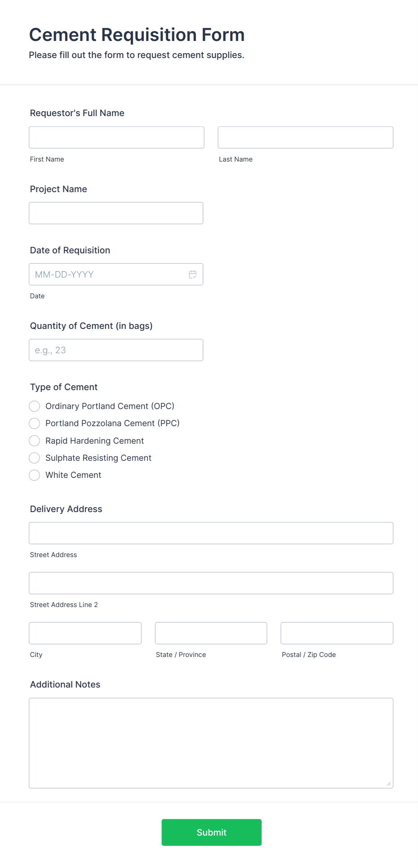Screen dimensions: 418x868
Task: Click the Street Address field
Action: (211, 533)
